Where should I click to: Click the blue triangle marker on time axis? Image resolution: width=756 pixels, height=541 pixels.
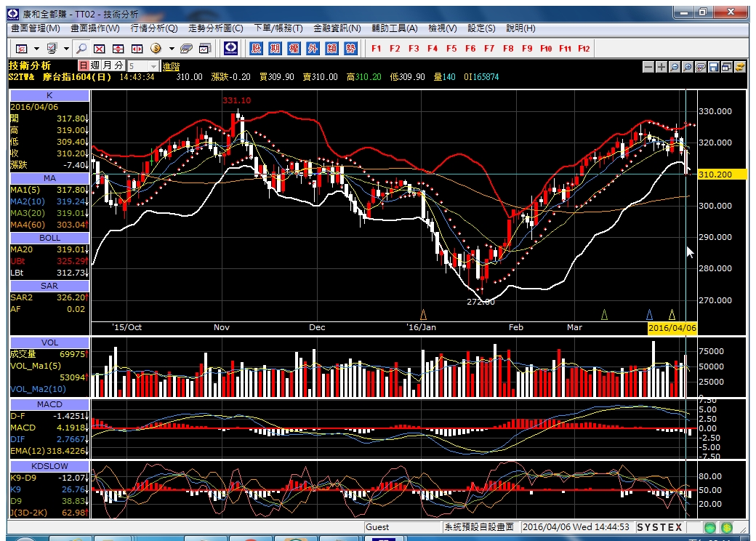point(649,315)
